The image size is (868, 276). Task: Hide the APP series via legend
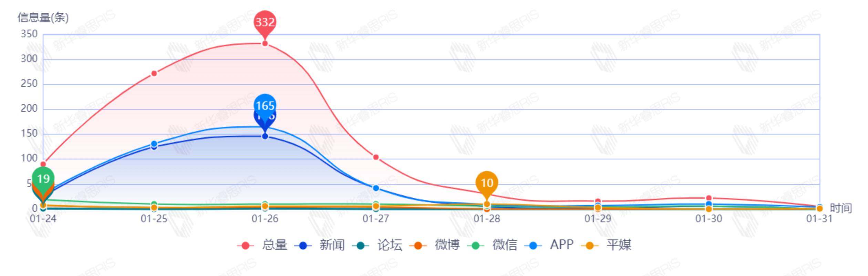pyautogui.click(x=550, y=245)
